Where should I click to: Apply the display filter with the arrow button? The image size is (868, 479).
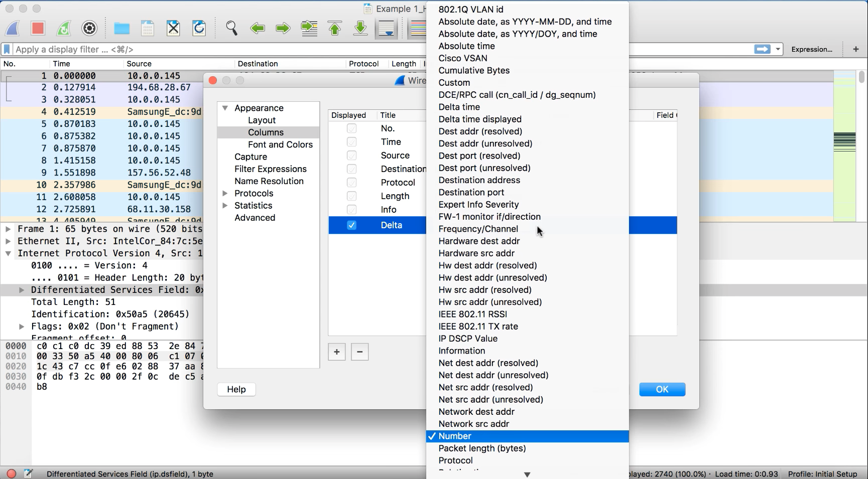click(763, 49)
